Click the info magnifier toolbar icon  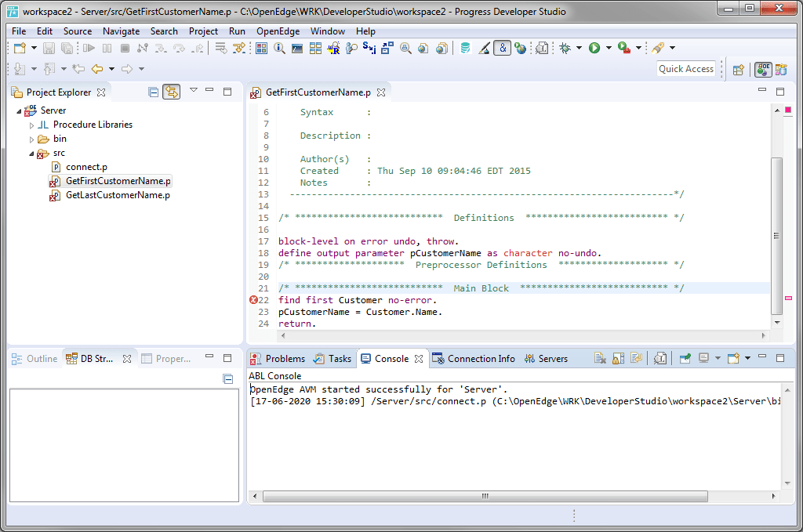279,48
